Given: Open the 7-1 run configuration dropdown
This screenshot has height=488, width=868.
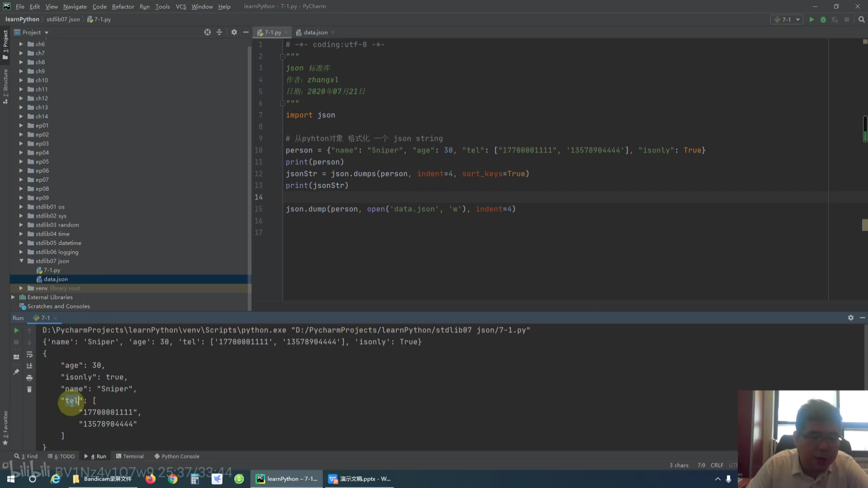Looking at the screenshot, I should (787, 19).
